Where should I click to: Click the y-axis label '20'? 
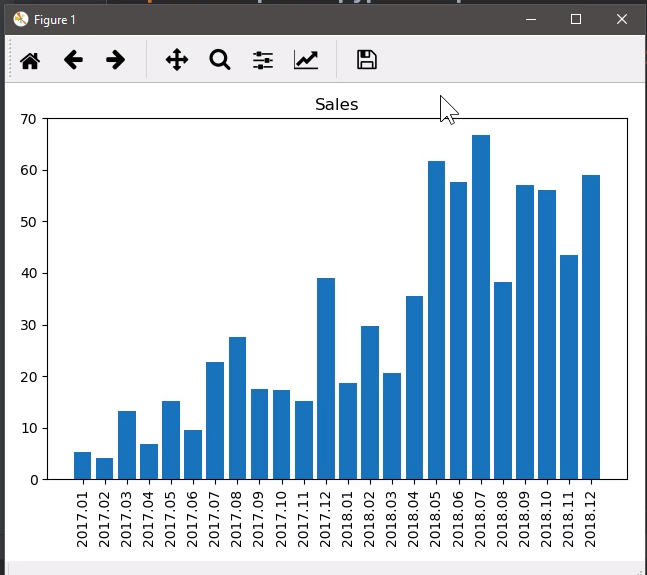tap(28, 377)
